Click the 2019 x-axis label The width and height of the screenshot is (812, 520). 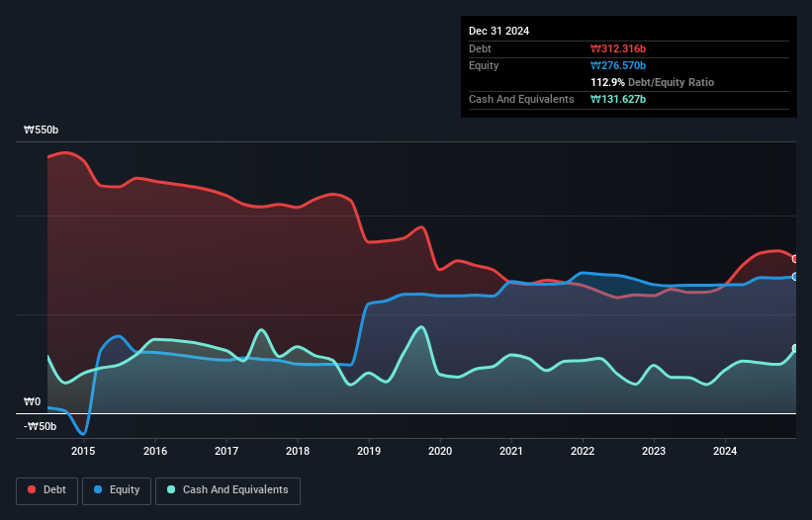click(x=369, y=451)
